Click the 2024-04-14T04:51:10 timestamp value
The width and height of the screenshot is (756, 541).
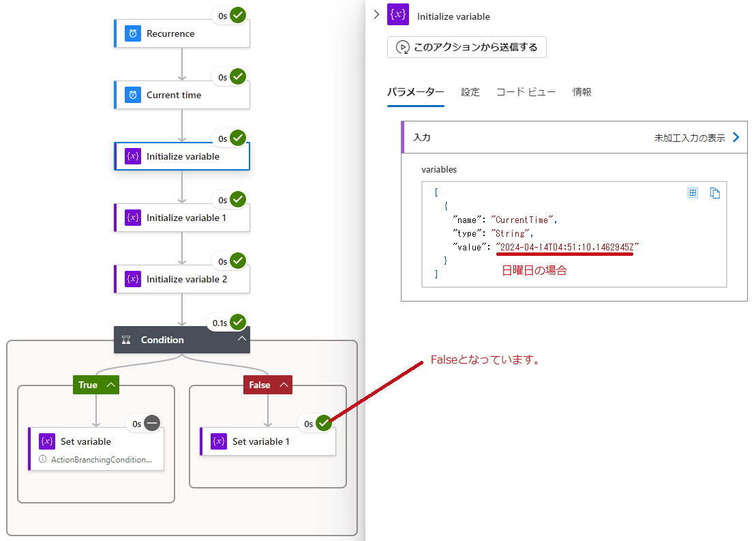point(567,247)
